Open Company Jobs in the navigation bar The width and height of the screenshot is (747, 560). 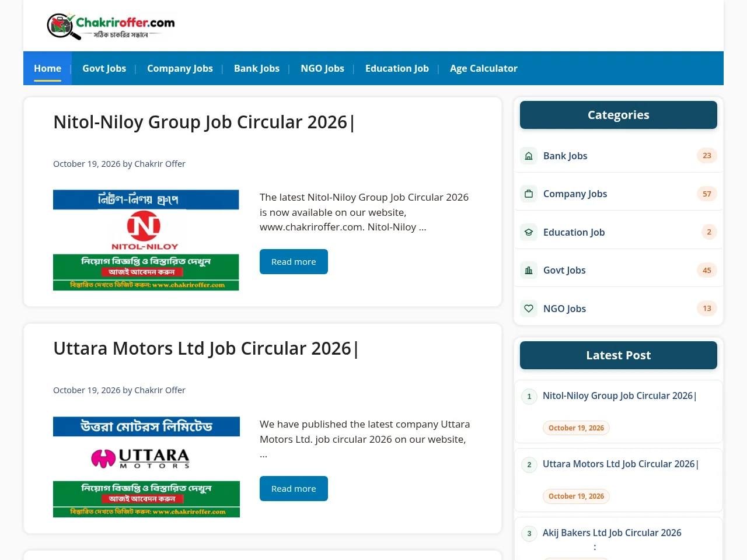pos(180,68)
